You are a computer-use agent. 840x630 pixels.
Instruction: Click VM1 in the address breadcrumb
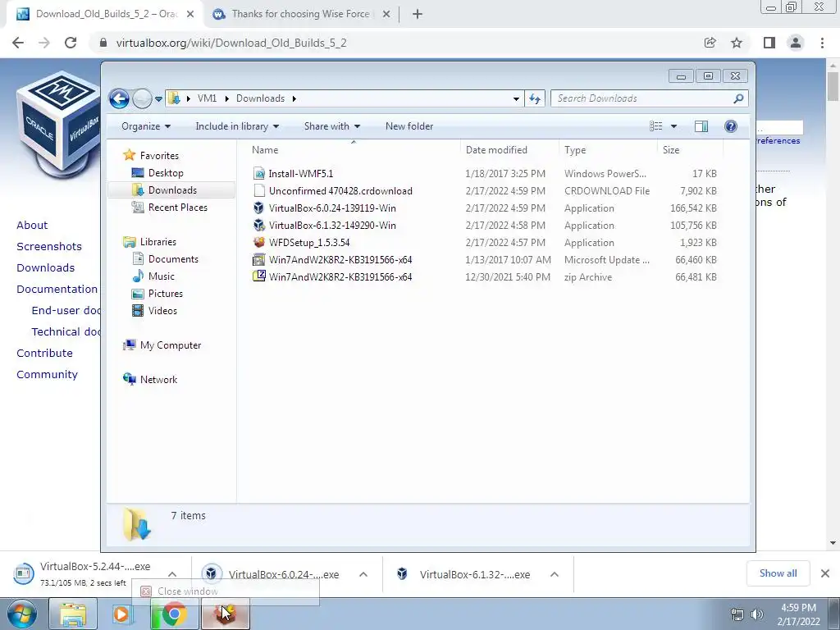tap(207, 98)
